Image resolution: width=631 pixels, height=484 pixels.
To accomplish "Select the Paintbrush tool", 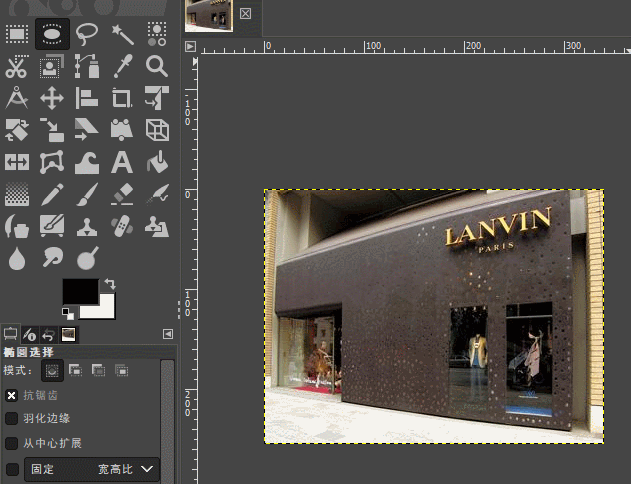I will pos(87,194).
